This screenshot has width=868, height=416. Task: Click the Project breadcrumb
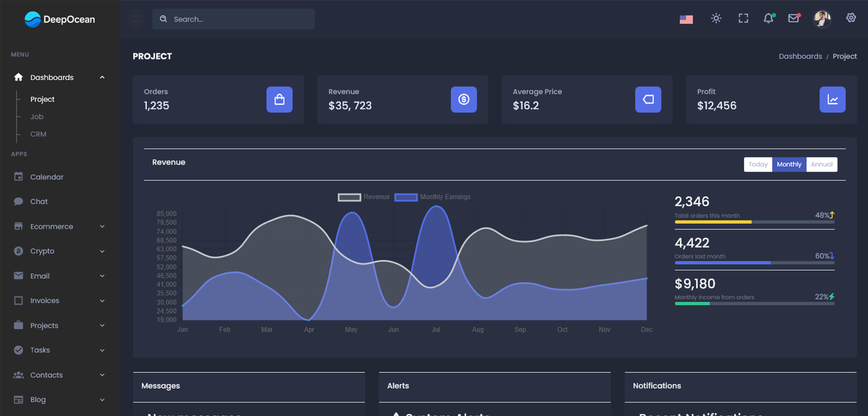(845, 56)
